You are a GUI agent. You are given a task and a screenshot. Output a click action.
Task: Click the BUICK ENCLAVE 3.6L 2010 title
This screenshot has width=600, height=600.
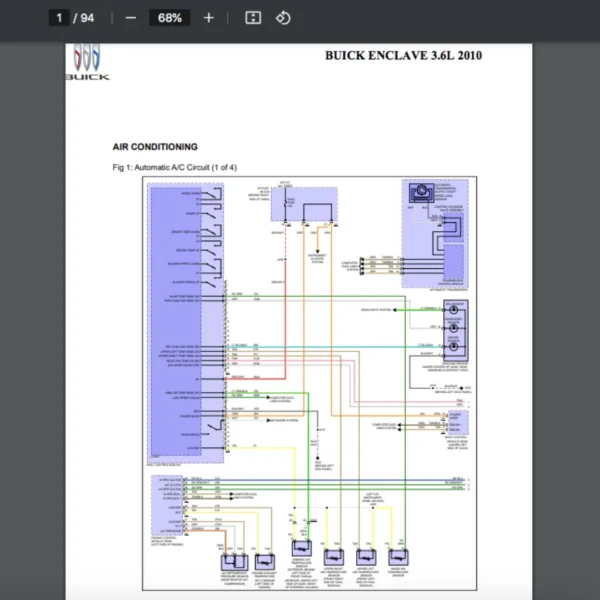point(403,55)
